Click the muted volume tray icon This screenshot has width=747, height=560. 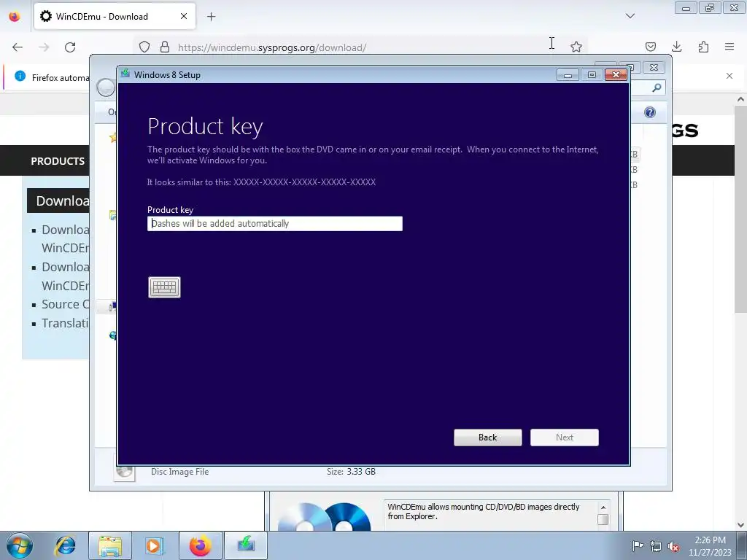click(x=673, y=546)
